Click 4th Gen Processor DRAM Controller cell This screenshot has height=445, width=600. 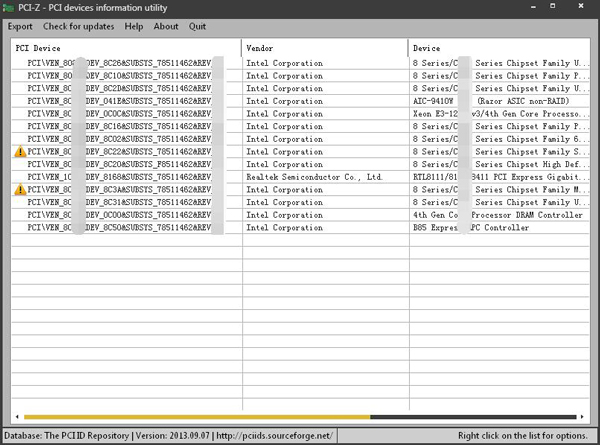coord(497,215)
